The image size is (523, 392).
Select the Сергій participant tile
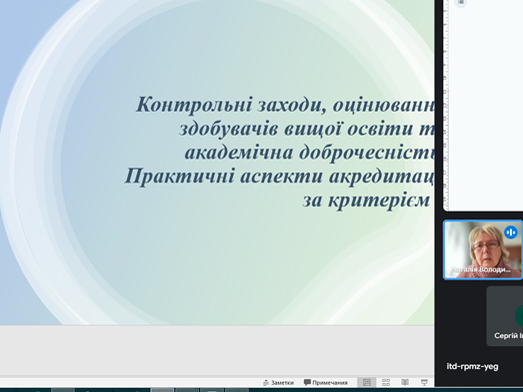tap(505, 316)
